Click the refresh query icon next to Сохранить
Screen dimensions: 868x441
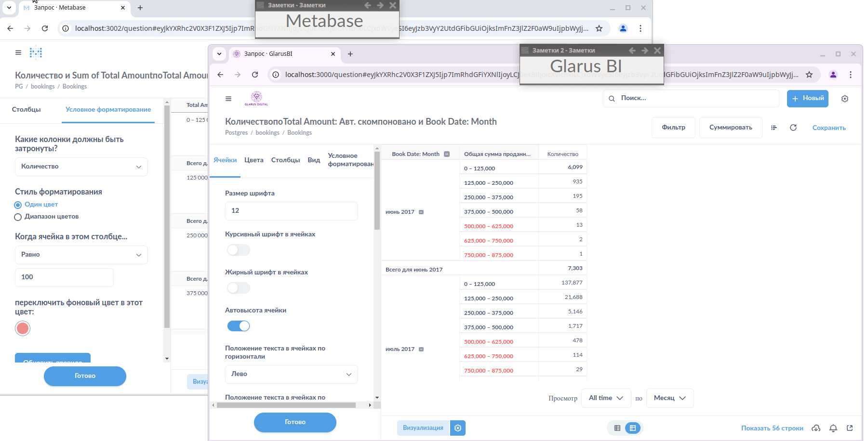[x=793, y=128]
